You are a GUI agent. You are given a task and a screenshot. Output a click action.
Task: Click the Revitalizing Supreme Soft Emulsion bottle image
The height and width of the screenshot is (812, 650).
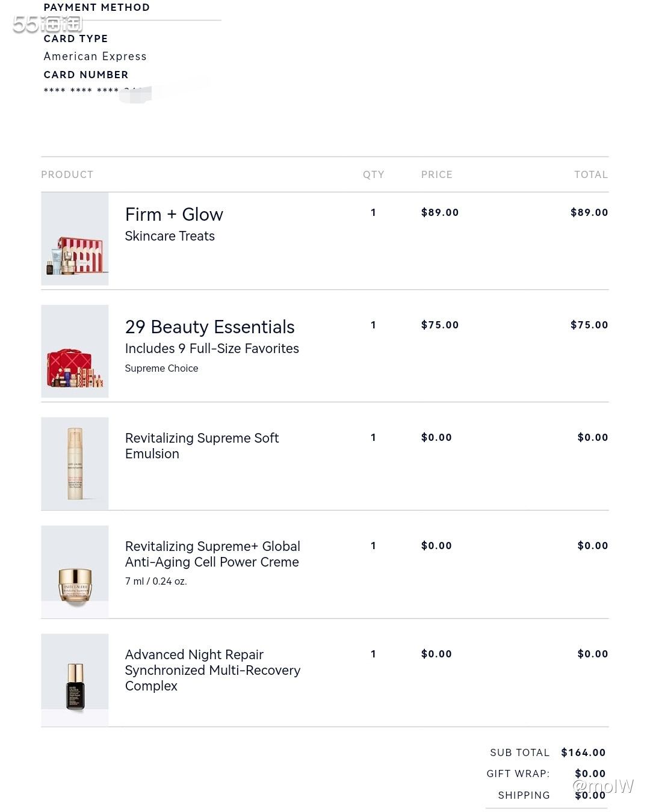tap(75, 463)
